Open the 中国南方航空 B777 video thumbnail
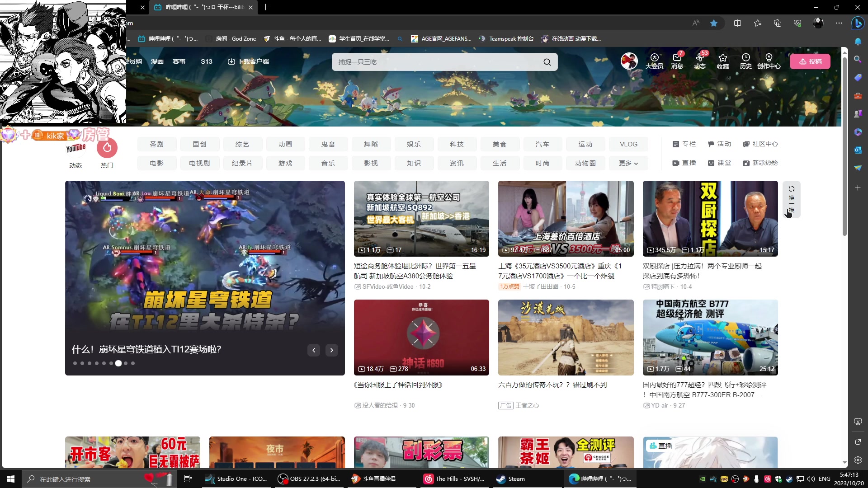Screen dimensions: 868x488 (x=710, y=338)
